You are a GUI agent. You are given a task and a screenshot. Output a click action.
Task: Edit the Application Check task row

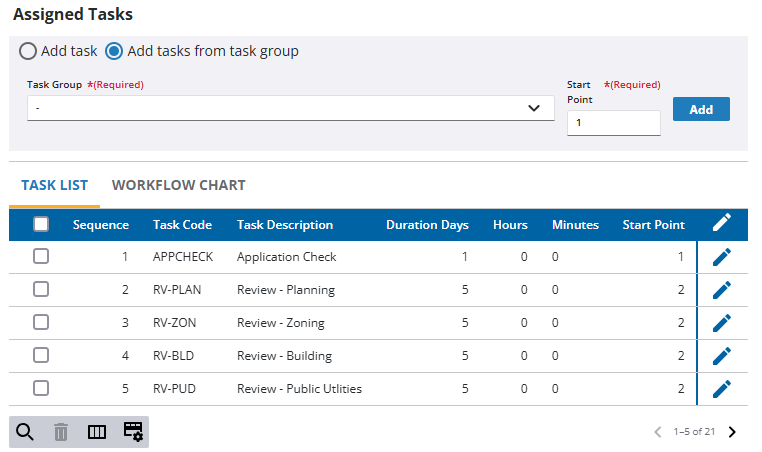(721, 257)
